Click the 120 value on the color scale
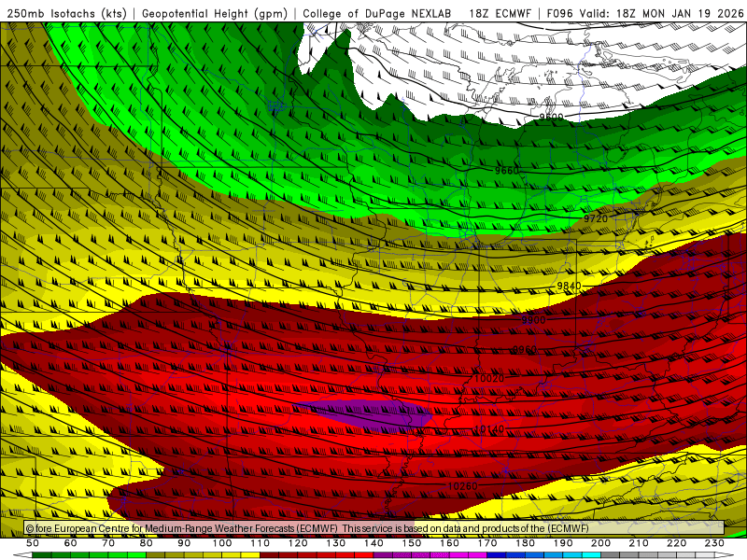747x560 pixels. 298,543
